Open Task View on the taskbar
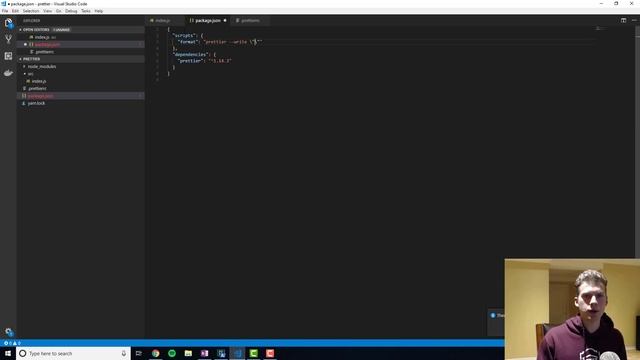This screenshot has width=640, height=360. point(139,353)
